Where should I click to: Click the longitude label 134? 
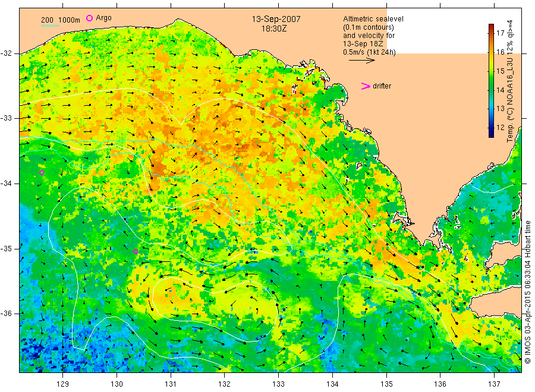click(332, 384)
